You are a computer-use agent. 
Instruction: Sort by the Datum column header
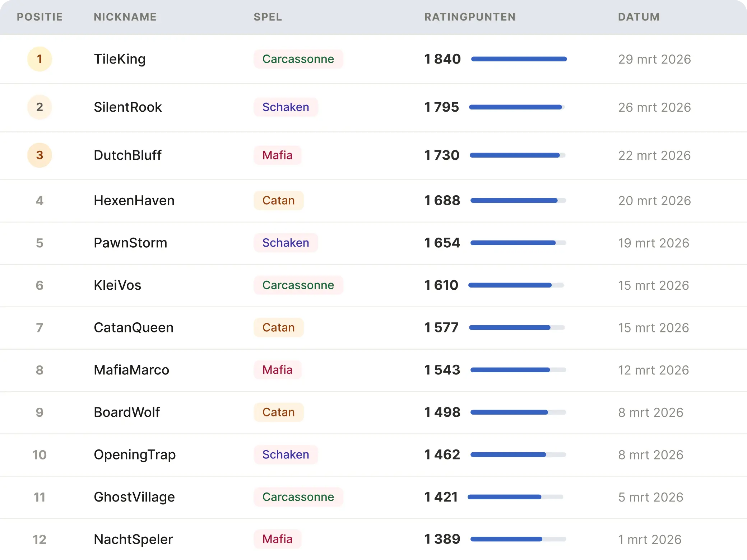[x=639, y=17]
